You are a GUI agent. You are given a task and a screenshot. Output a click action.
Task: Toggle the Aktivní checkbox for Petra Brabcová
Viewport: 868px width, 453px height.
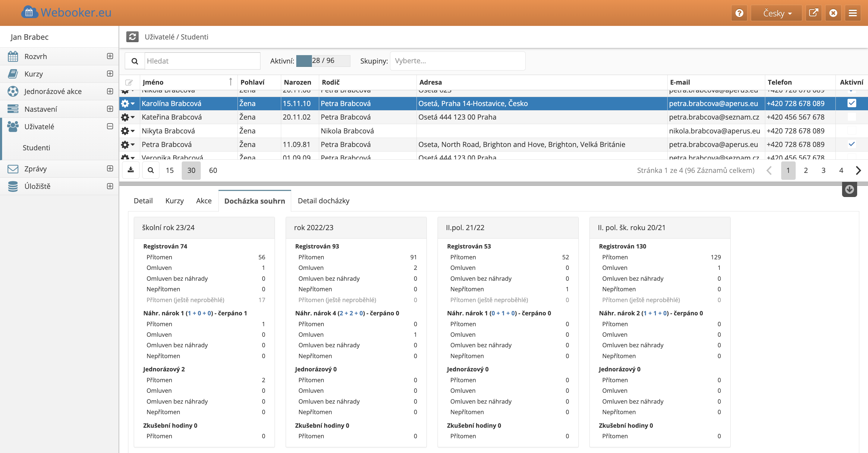coord(851,144)
